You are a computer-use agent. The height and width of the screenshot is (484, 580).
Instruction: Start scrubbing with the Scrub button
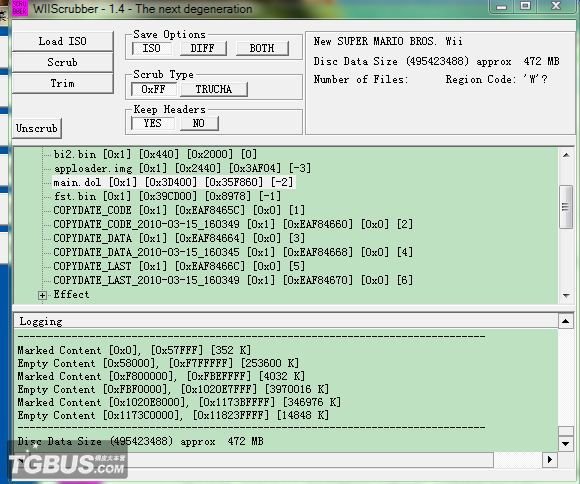pyautogui.click(x=62, y=62)
